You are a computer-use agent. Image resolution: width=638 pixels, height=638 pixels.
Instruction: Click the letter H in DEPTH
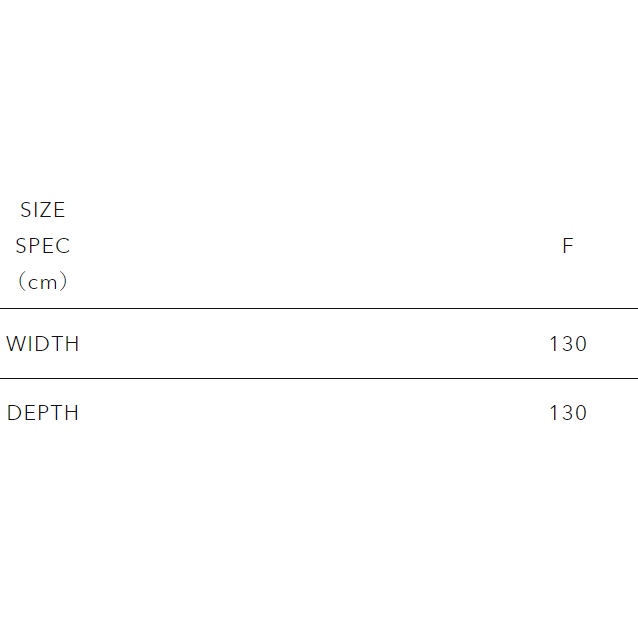pyautogui.click(x=72, y=413)
